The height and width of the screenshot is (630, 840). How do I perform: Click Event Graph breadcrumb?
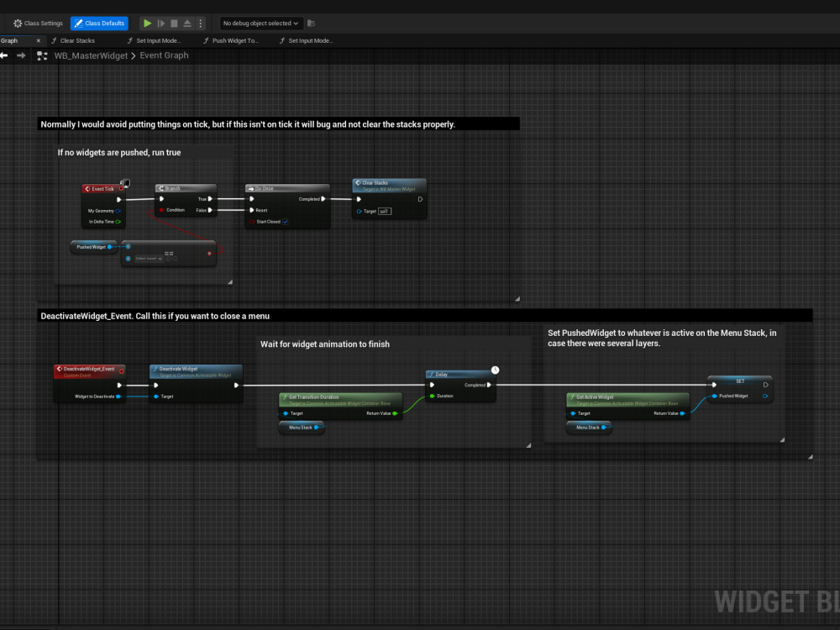pos(164,55)
